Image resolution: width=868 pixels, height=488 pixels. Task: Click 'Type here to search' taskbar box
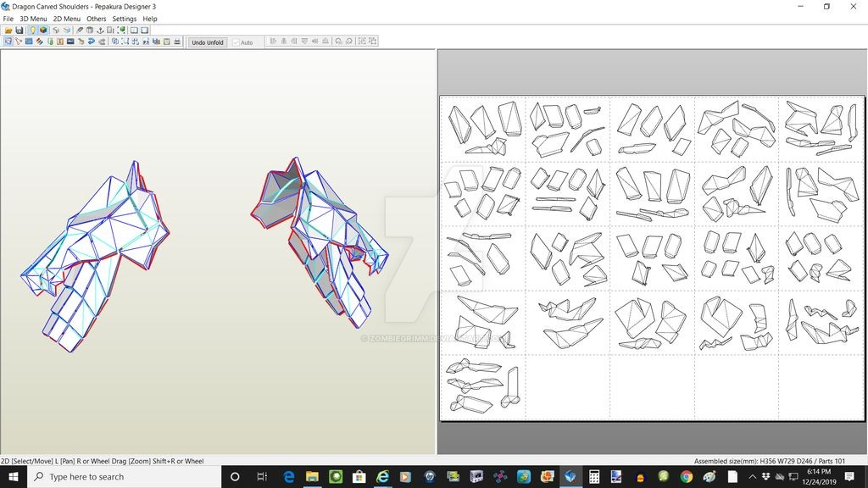(124, 477)
